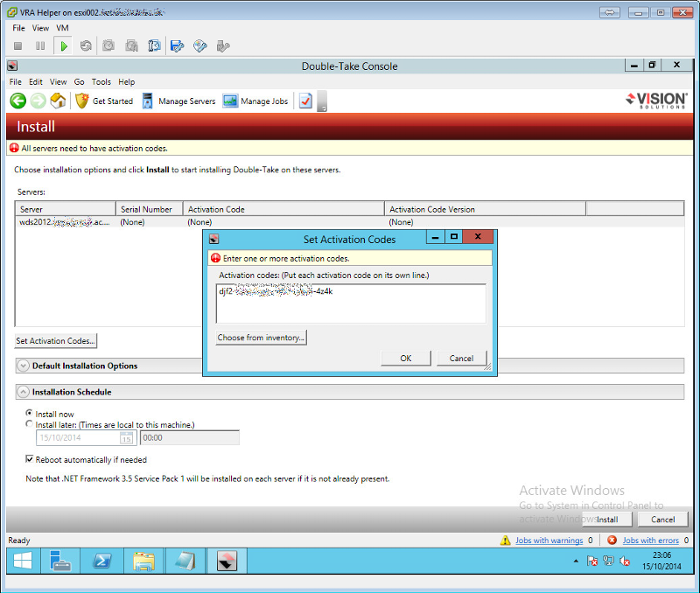
Task: Click the Install button
Action: tap(607, 519)
